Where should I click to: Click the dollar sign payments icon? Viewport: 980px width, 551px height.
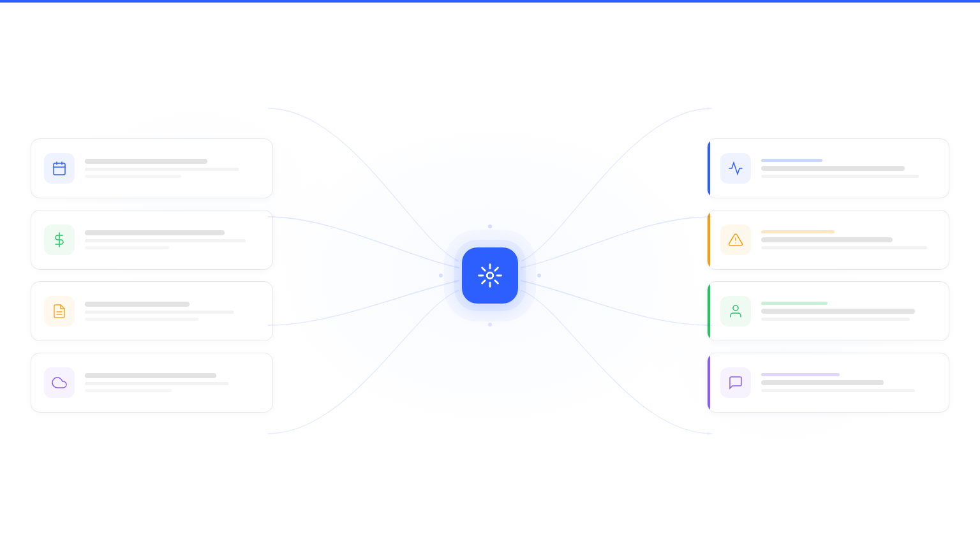click(59, 240)
